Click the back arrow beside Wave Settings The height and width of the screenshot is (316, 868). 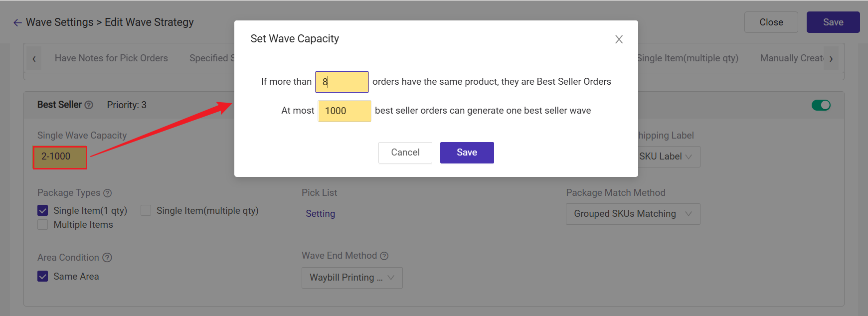17,23
